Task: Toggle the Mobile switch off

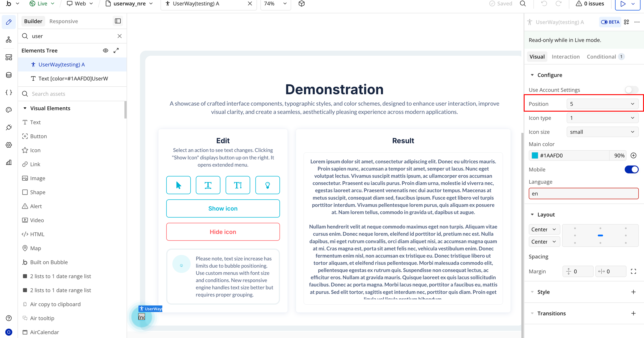Action: coord(631,169)
